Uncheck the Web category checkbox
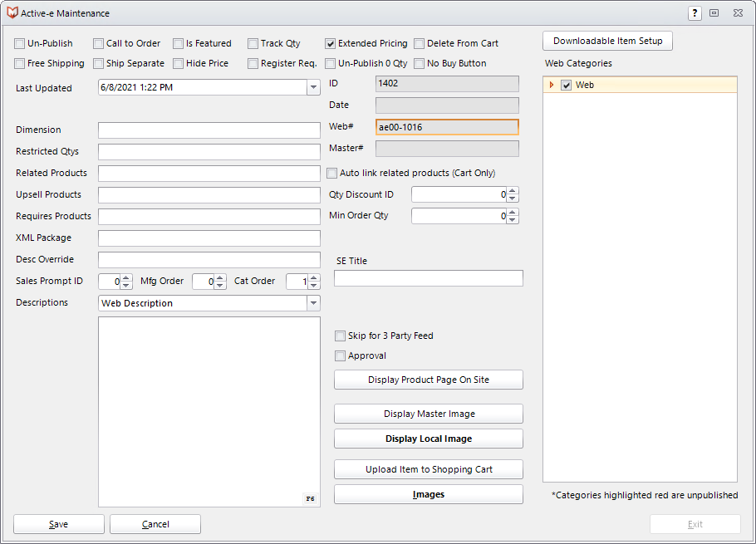Viewport: 756px width, 544px height. 566,86
